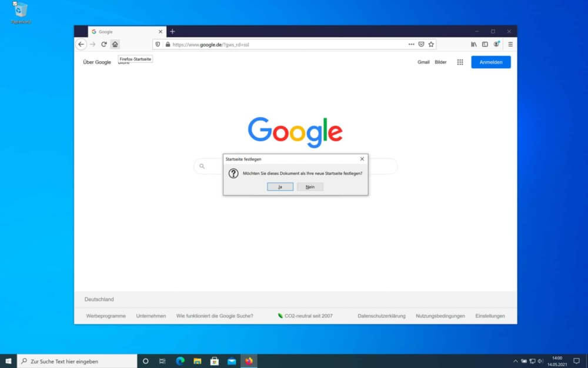The height and width of the screenshot is (368, 588).
Task: Click the Firefox taskbar icon
Action: point(249,361)
